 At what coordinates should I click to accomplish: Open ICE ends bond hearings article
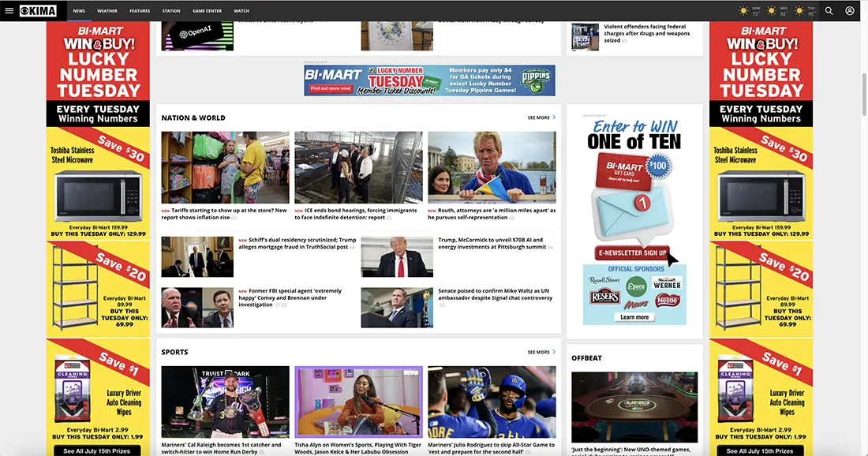click(356, 214)
